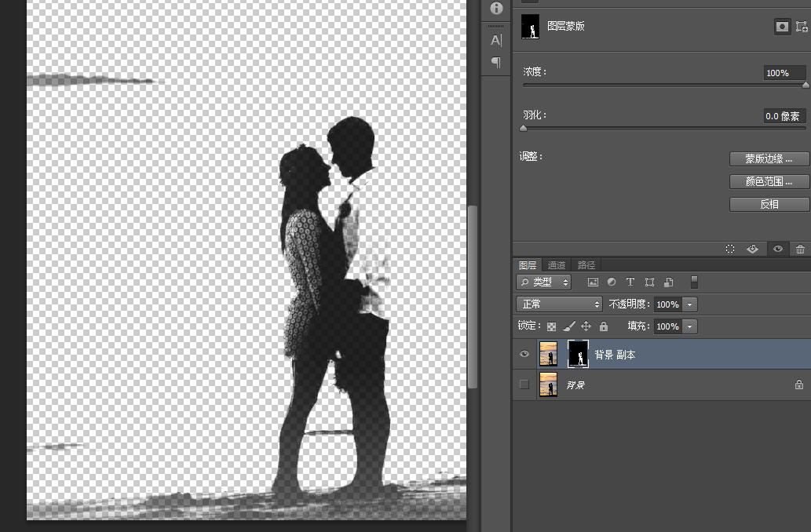811x532 pixels.
Task: Open the 正常 blend mode dropdown
Action: [559, 304]
